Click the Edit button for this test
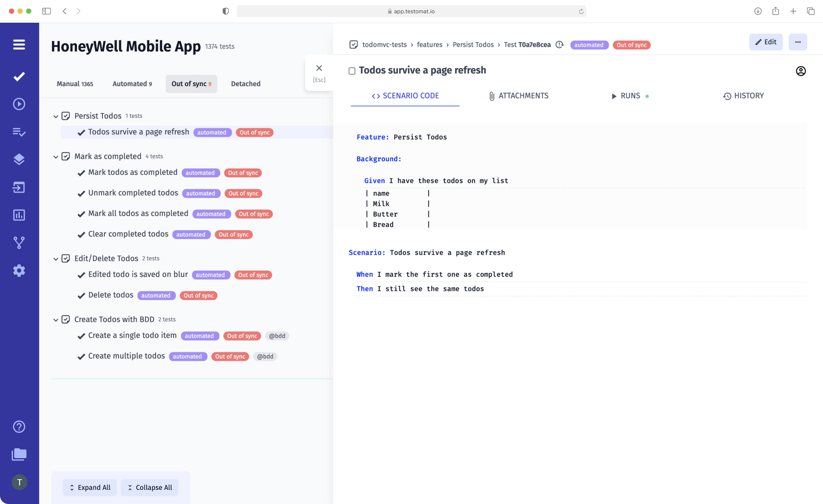The height and width of the screenshot is (504, 823). coord(766,42)
